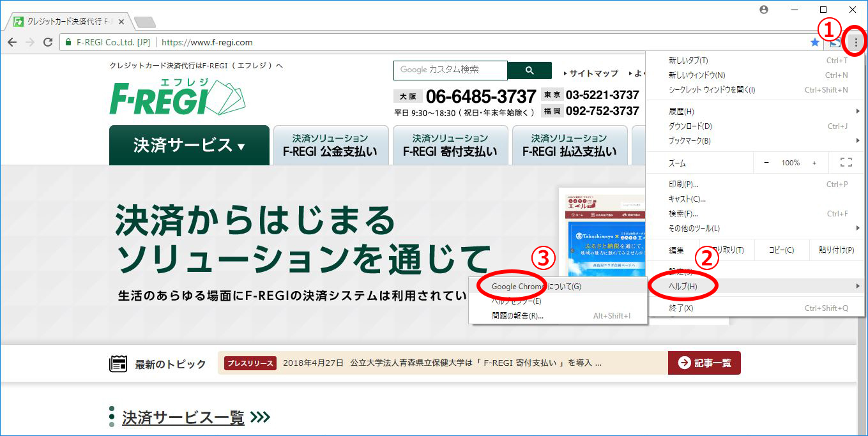The image size is (868, 436).
Task: Click the favicon on クレジットカード決済代行 tab
Action: point(19,21)
